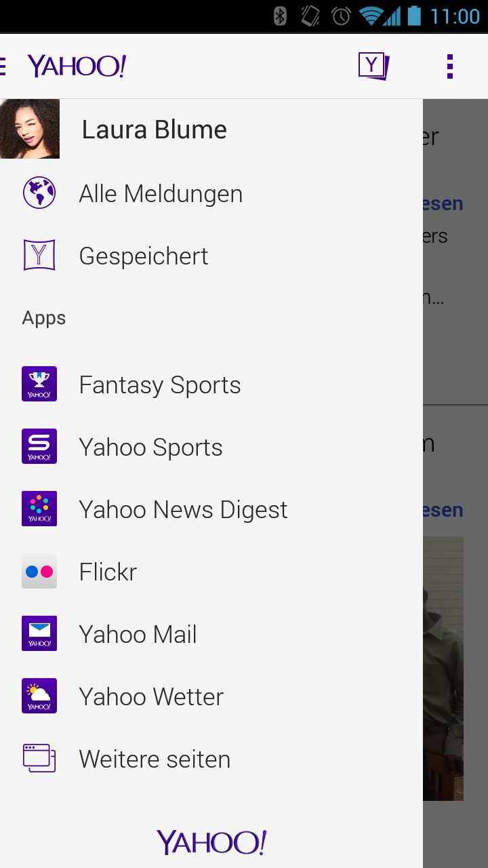Click the saved-articles Y icon in top bar
488x868 pixels.
[373, 66]
